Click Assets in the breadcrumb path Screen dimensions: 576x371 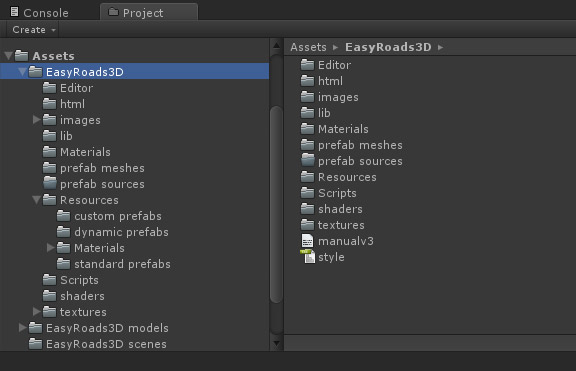pos(308,47)
